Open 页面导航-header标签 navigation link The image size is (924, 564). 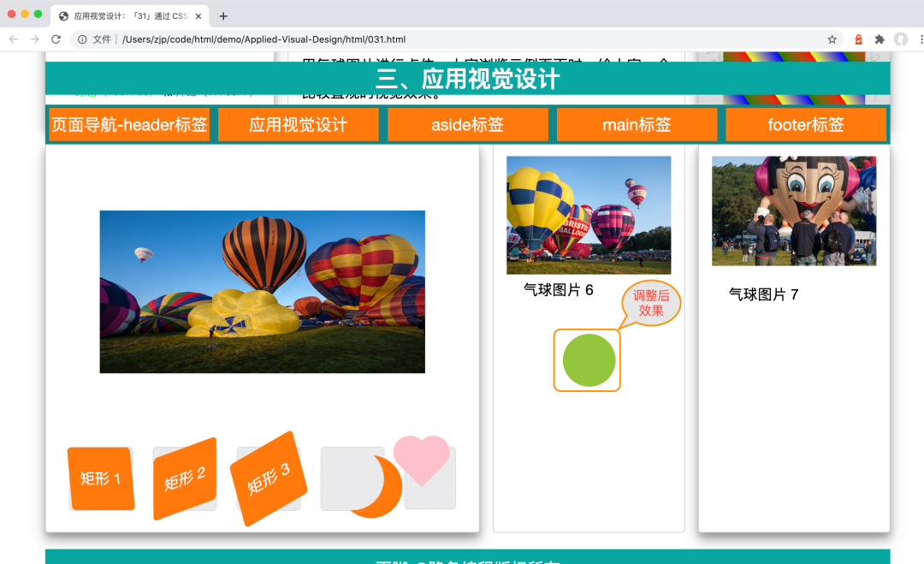click(x=129, y=124)
